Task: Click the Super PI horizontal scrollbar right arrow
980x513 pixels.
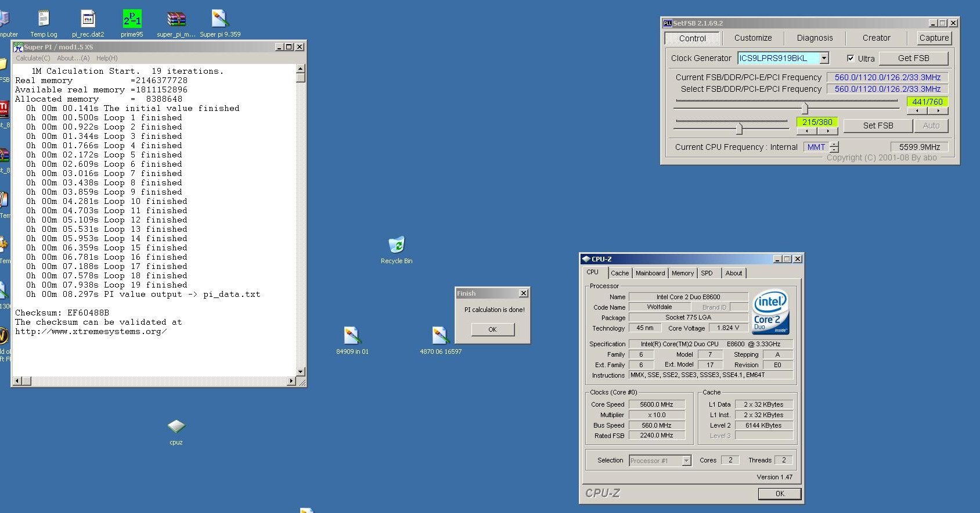Action: click(x=291, y=381)
